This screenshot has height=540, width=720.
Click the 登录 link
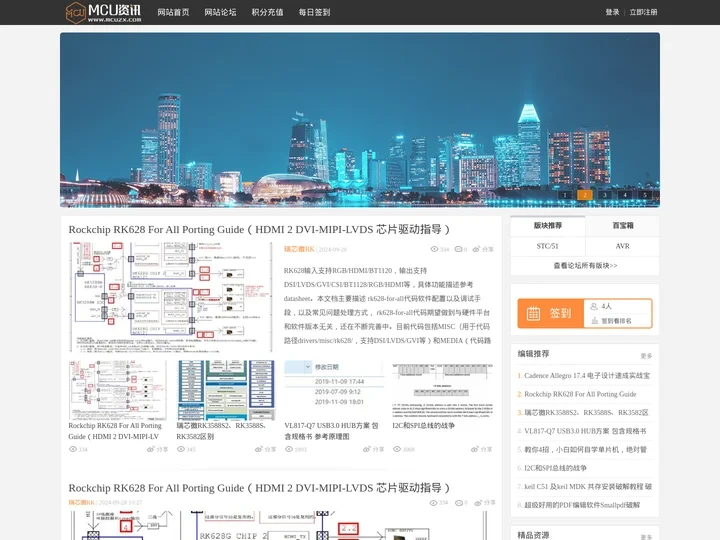[x=612, y=12]
